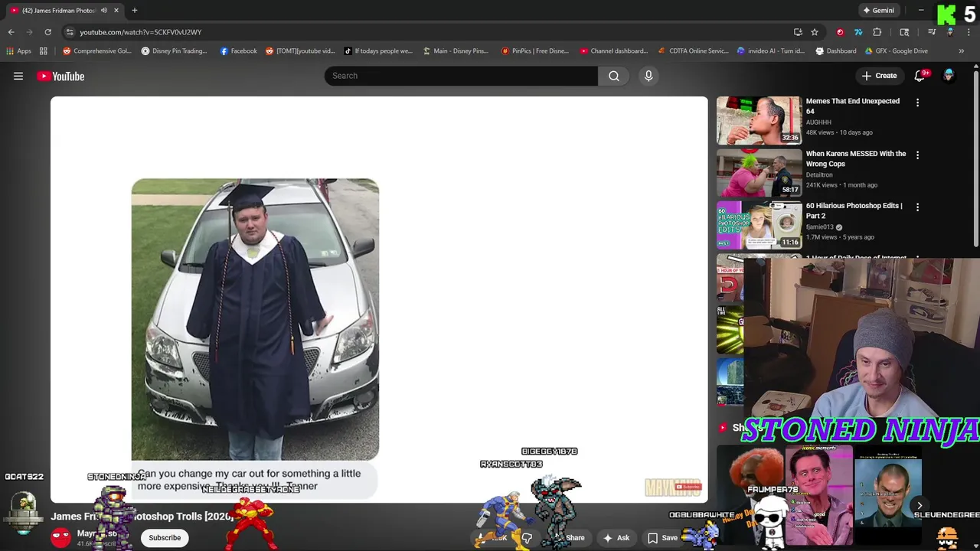This screenshot has height=551, width=980.
Task: Click the page vertical scrollbar
Action: 975,157
